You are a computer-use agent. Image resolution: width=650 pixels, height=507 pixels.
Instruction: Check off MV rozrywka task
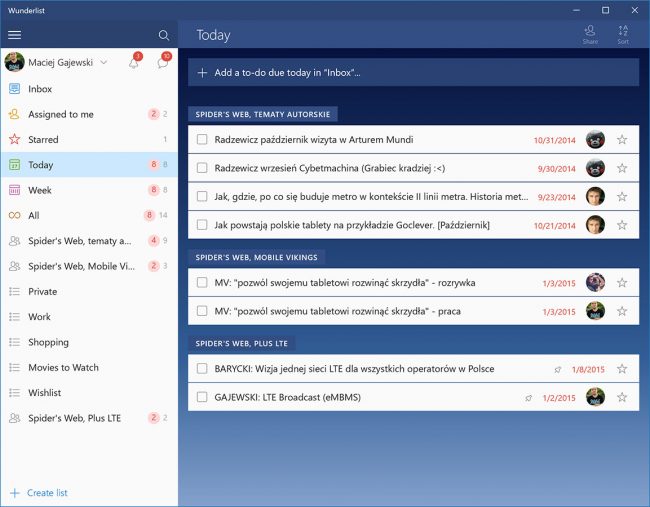coord(202,282)
